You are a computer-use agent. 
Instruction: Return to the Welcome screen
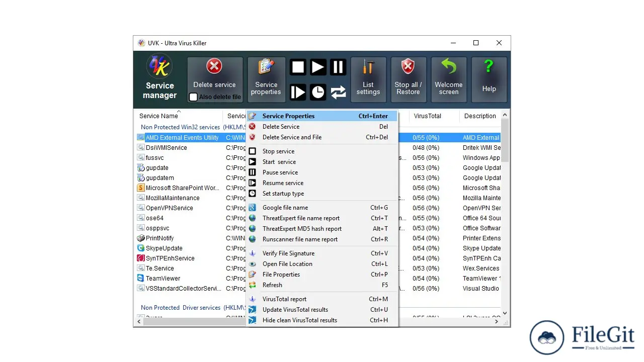pyautogui.click(x=449, y=79)
